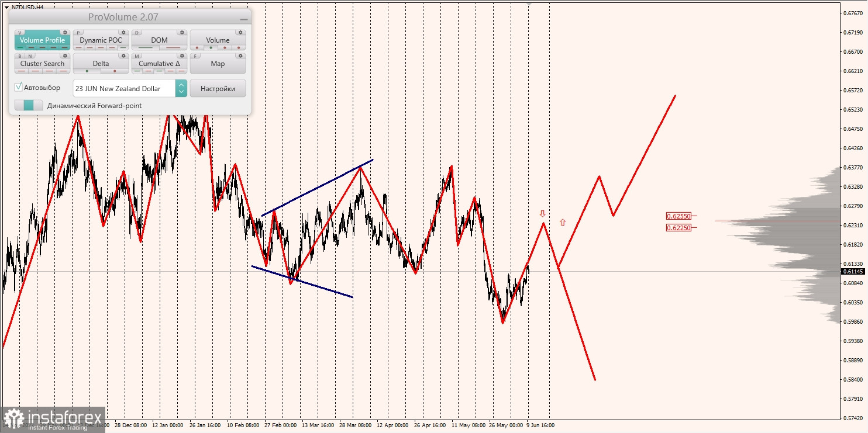The width and height of the screenshot is (868, 433).
Task: Select the red up arrow on chart
Action: 563,222
